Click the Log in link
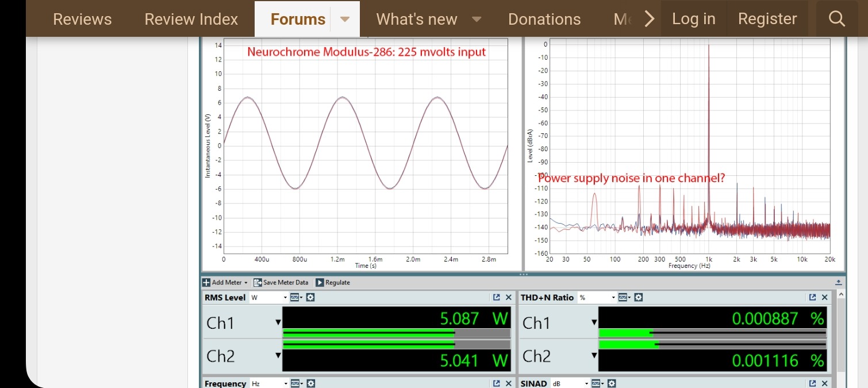This screenshot has height=388, width=868. point(694,19)
